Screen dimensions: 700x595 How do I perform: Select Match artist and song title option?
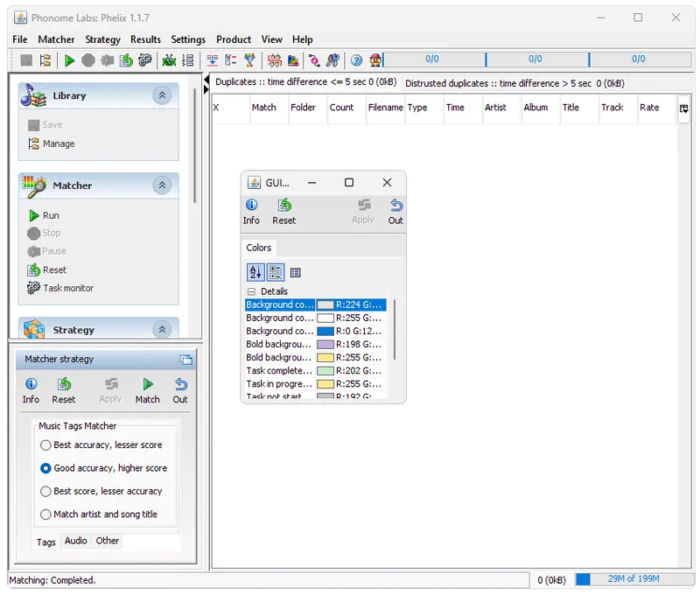(x=99, y=514)
